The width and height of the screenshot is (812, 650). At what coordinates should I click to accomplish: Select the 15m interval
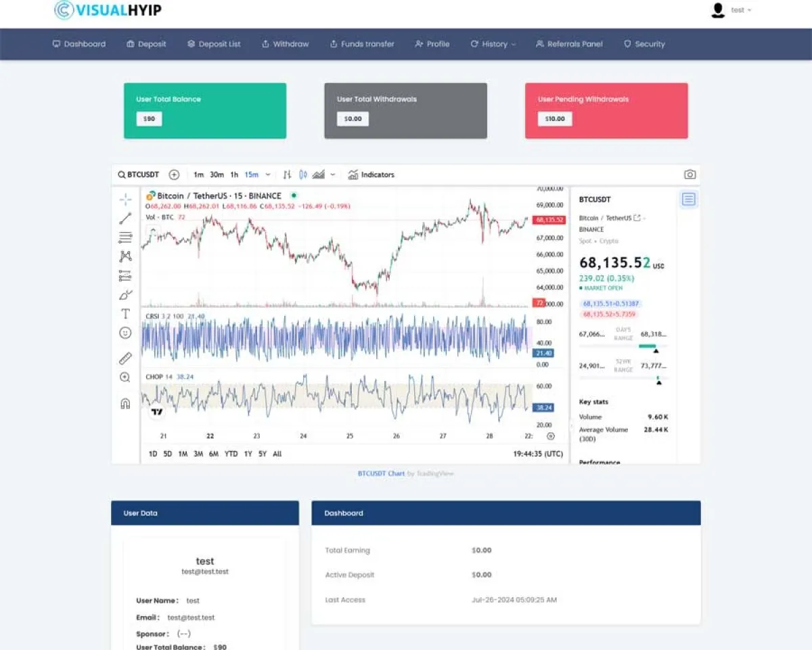251,175
